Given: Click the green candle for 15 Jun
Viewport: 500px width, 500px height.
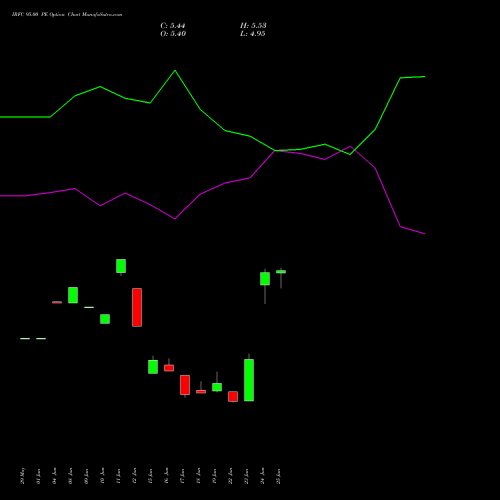Looking at the screenshot, I should pyautogui.click(x=153, y=367).
